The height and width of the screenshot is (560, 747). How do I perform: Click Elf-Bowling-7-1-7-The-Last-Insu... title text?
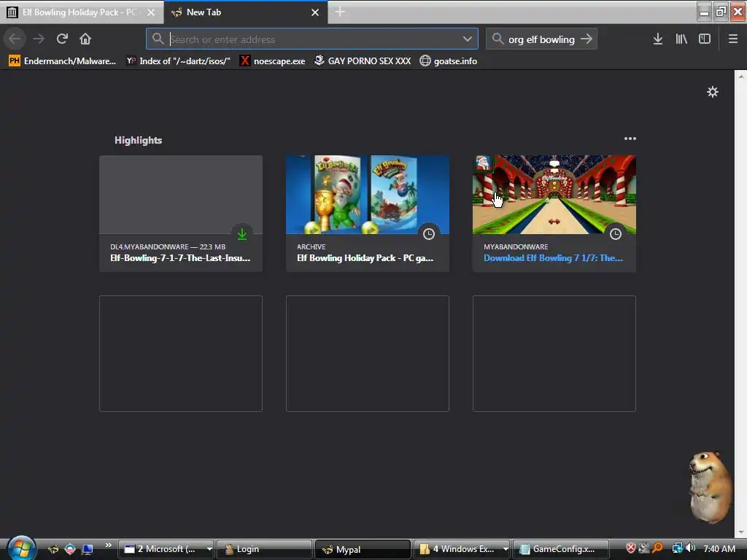180,258
